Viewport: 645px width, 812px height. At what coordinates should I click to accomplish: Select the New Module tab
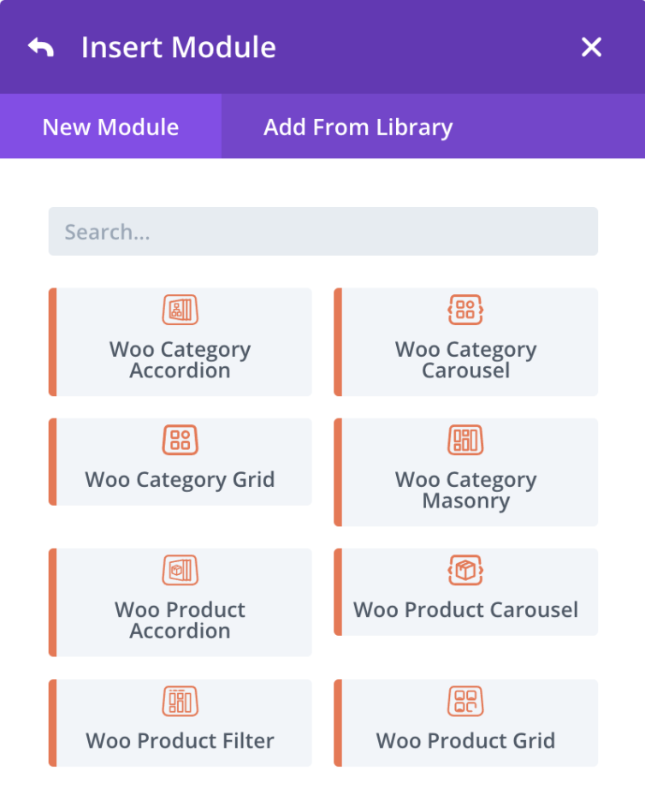coord(109,127)
